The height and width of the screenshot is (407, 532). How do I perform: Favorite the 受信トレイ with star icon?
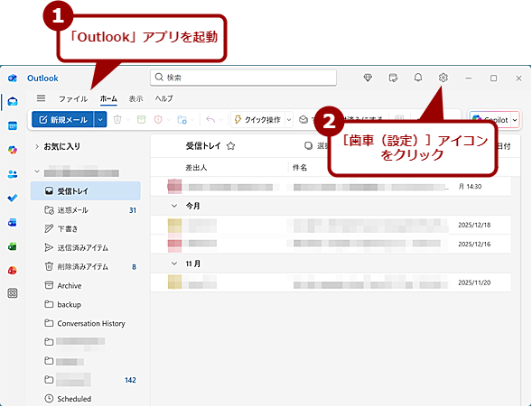pos(230,146)
